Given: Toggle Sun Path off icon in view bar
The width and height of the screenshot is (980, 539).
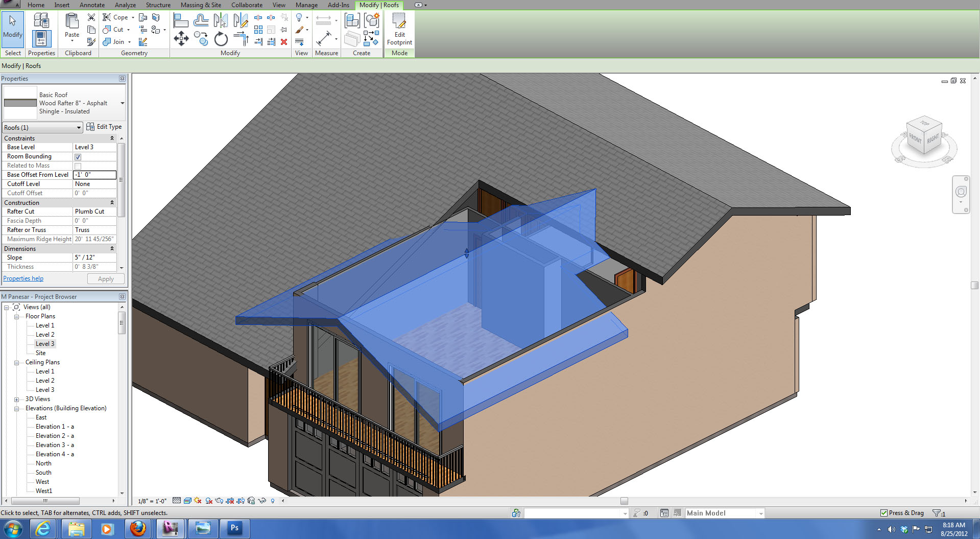Looking at the screenshot, I should click(x=198, y=501).
